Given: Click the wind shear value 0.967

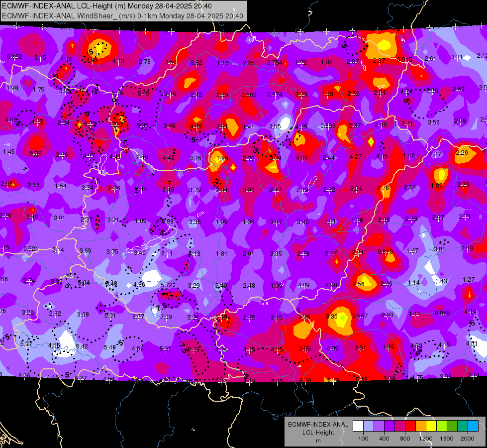Looking at the screenshot, I should [x=360, y=316].
